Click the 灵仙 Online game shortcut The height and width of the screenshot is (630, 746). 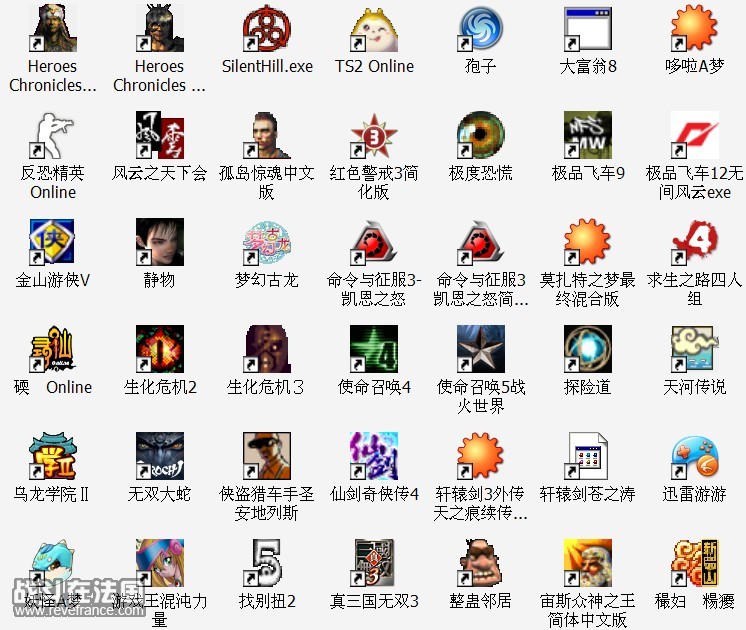click(x=52, y=349)
